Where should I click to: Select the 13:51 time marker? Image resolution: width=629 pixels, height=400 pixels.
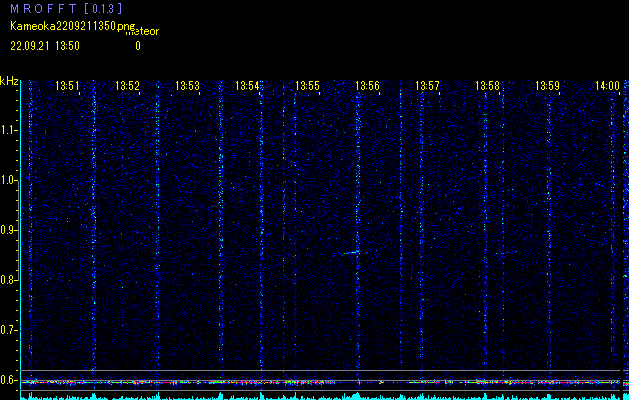point(67,85)
